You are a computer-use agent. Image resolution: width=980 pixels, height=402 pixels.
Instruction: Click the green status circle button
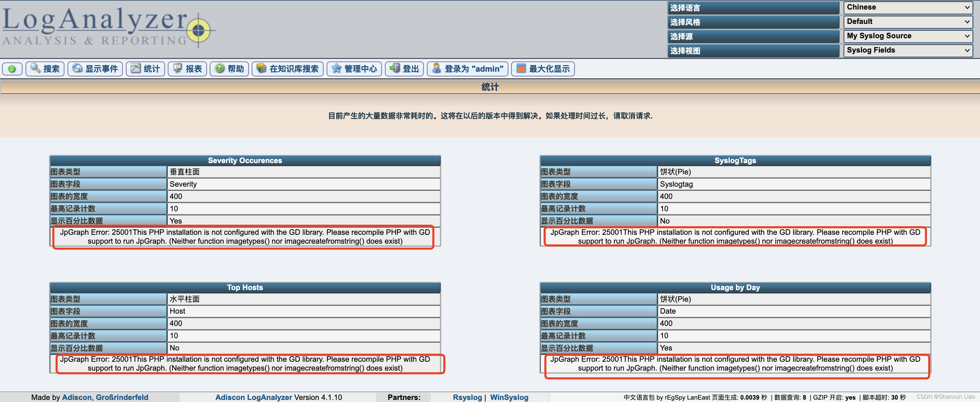click(x=12, y=69)
